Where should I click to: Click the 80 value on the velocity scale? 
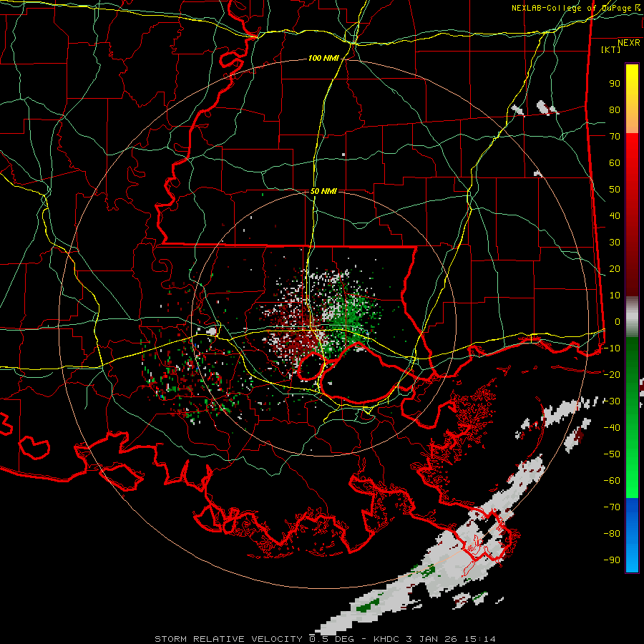click(x=615, y=110)
